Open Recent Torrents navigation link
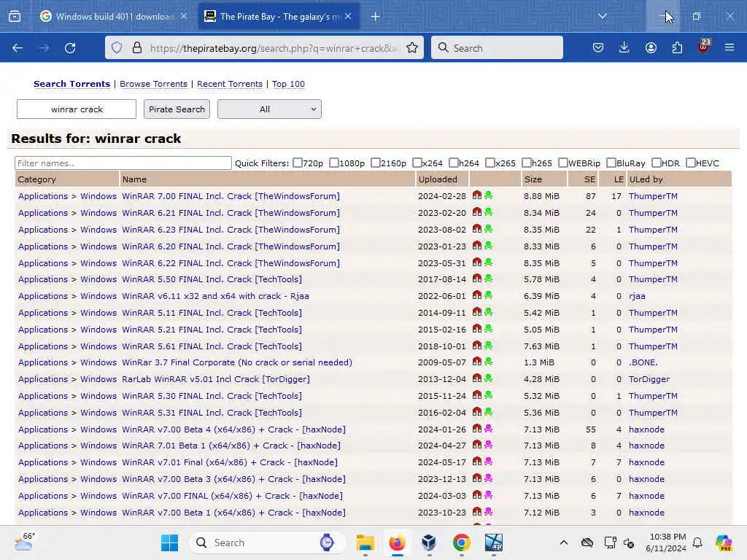The width and height of the screenshot is (747, 560). point(230,84)
